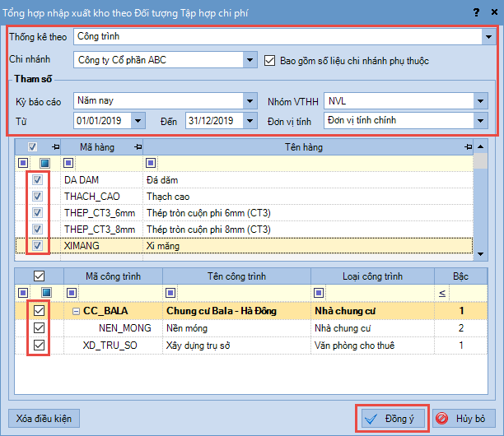This screenshot has height=436, width=504.
Task: Open the 'Đến' date picker dropdown
Action: click(250, 121)
